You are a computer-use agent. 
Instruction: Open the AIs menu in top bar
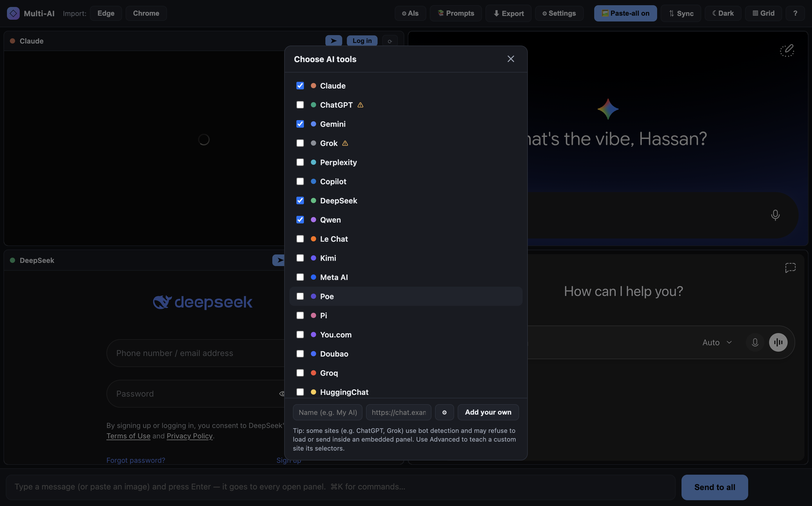[410, 13]
